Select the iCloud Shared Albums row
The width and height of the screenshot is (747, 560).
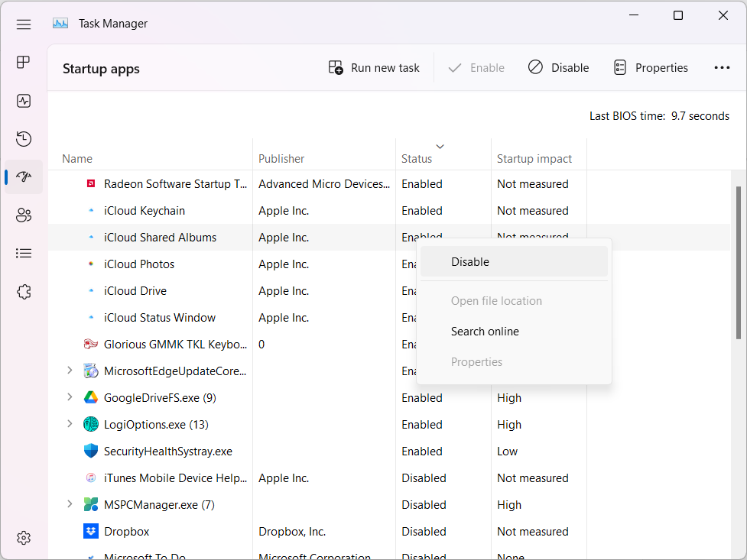tap(388, 237)
